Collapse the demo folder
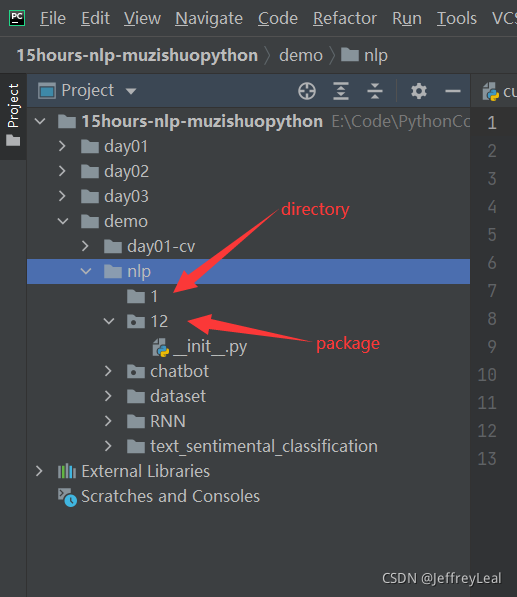 63,221
